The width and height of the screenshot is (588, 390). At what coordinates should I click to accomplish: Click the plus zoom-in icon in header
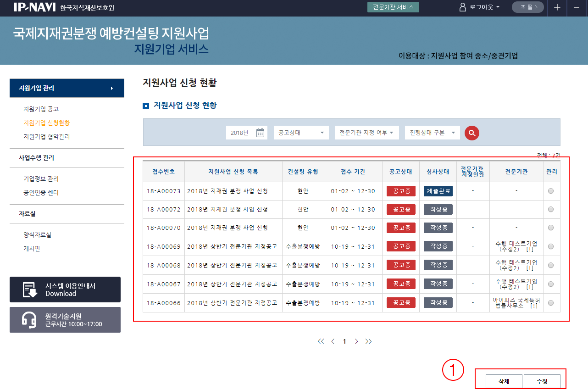click(557, 7)
